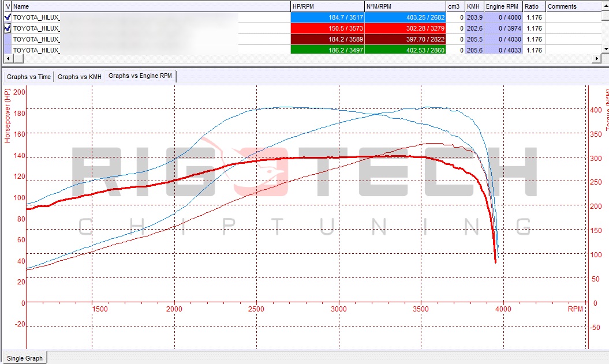Click the TOYOTA_HILUX_ name in the 150.5 HP row
The image size is (609, 364).
(36, 28)
